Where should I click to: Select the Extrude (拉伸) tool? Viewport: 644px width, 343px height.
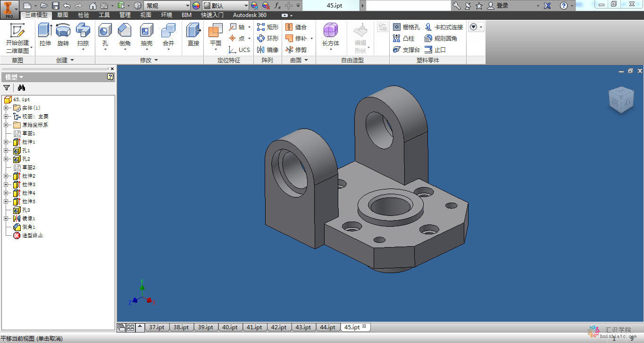[x=45, y=35]
